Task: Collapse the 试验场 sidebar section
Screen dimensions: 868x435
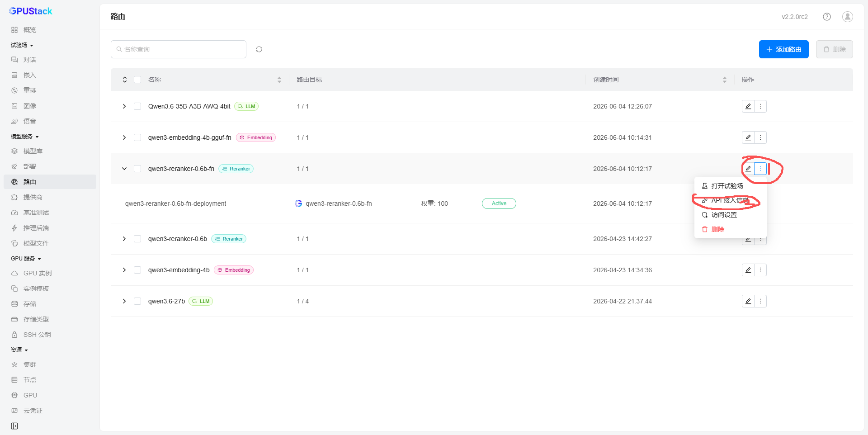Action: [x=22, y=45]
